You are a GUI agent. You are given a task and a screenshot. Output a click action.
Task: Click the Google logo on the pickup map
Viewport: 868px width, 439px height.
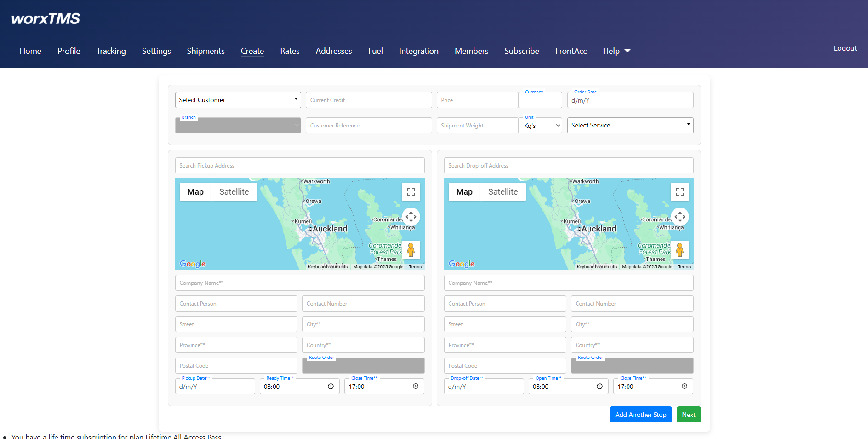(192, 264)
